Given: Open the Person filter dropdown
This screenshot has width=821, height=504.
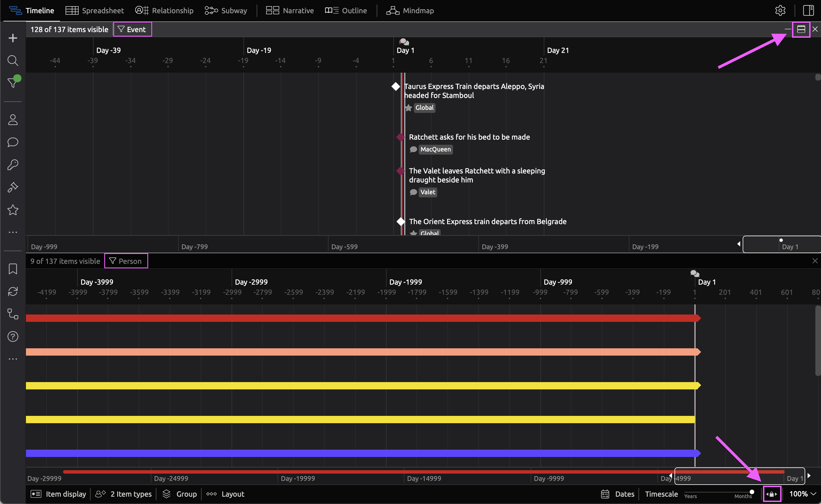Looking at the screenshot, I should [126, 261].
